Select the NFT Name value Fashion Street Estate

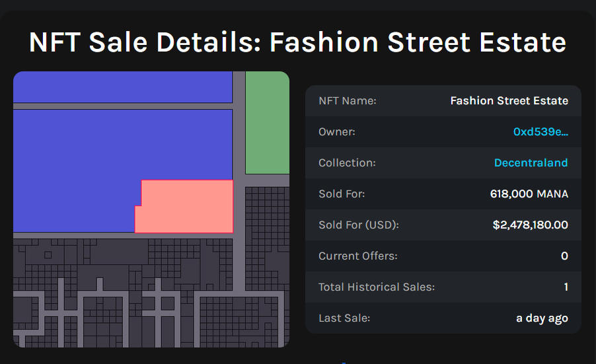[x=509, y=100]
